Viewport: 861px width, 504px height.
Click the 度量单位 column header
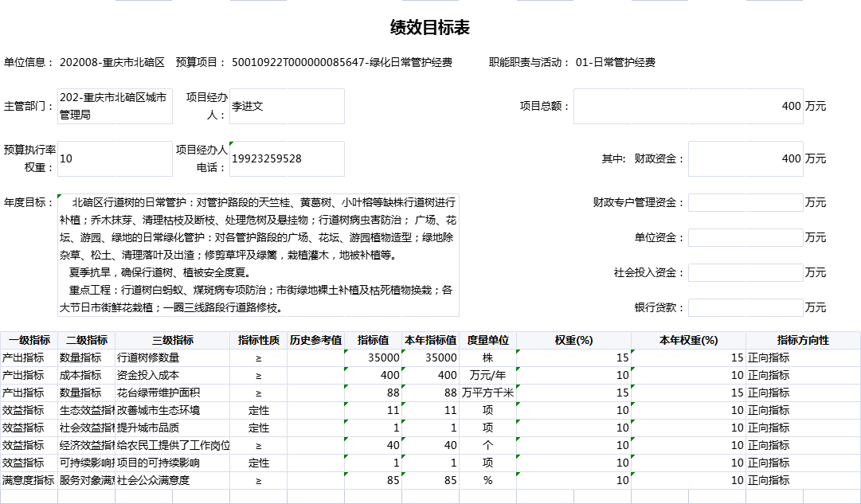pyautogui.click(x=487, y=341)
